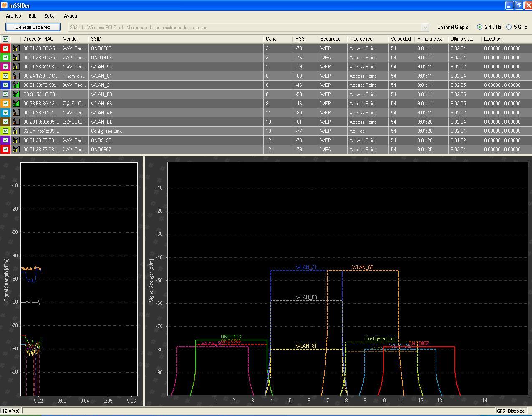Open the Ayuda menu
The image size is (532, 416).
[x=70, y=16]
